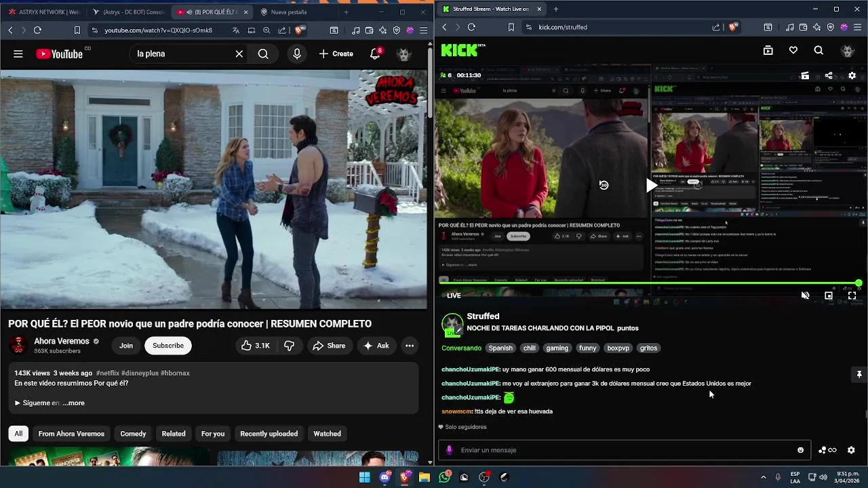Screen dimensions: 868x488
Task: Reload the YouTube browser window
Action: coord(37,30)
